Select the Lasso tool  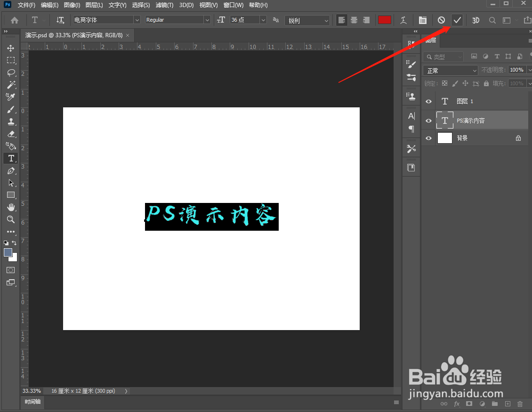point(10,73)
